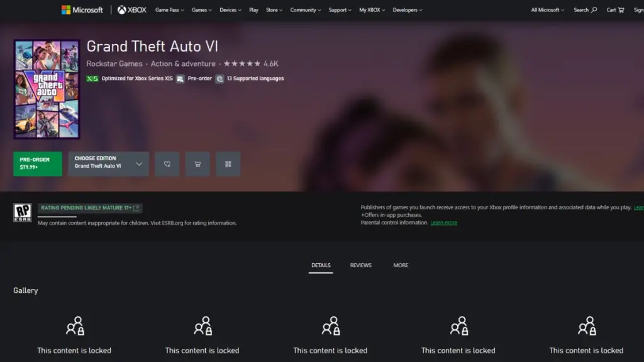The image size is (644, 362).
Task: Click the Grand Theft Auto VI cover art
Action: [47, 89]
